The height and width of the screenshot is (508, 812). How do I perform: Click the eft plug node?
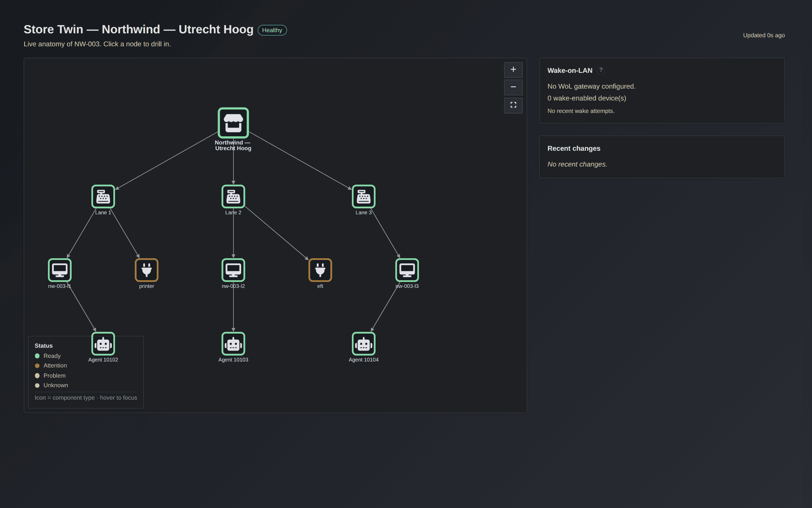pyautogui.click(x=320, y=270)
